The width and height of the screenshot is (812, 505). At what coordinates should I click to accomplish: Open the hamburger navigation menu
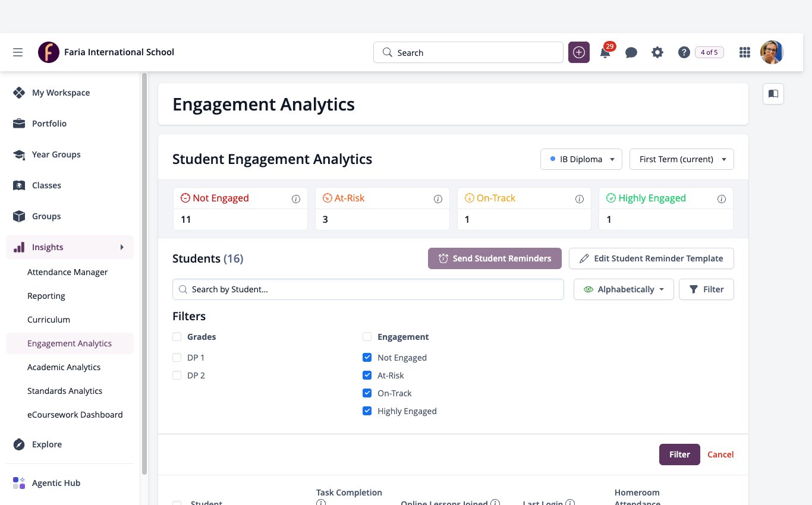(x=18, y=52)
